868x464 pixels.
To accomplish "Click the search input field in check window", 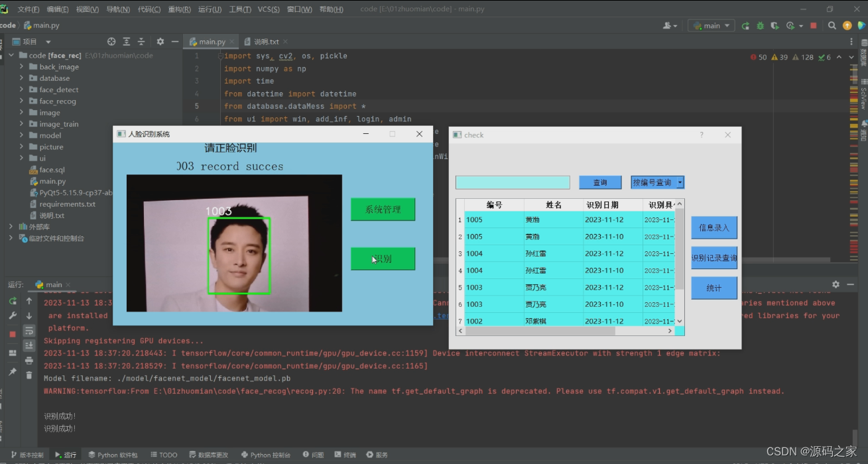I will [x=513, y=182].
